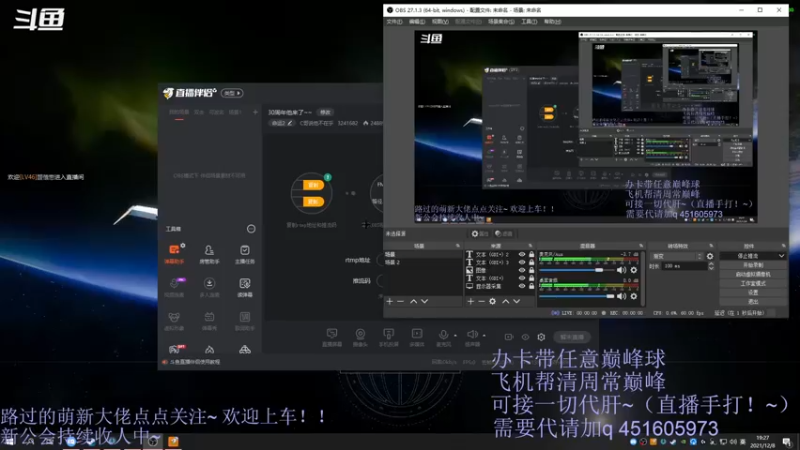The image size is (800, 450).
Task: Add 手机投屏 phone cast source
Action: point(388,337)
